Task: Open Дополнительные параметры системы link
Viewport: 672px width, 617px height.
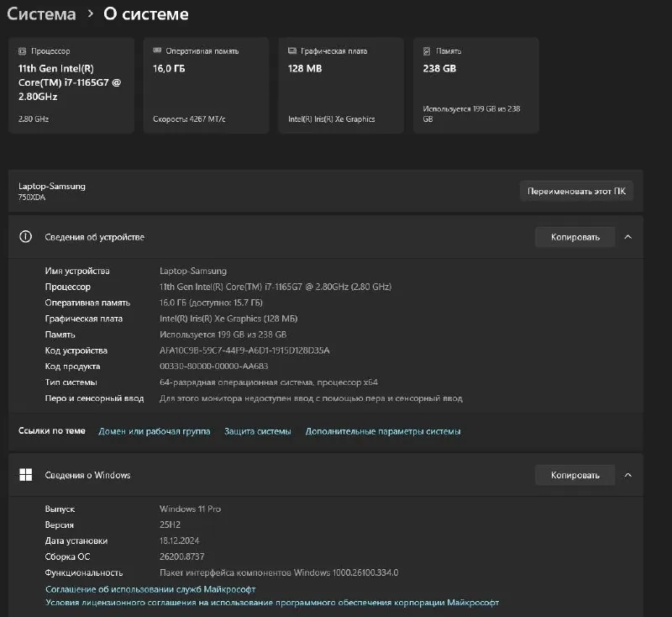Action: coord(383,431)
